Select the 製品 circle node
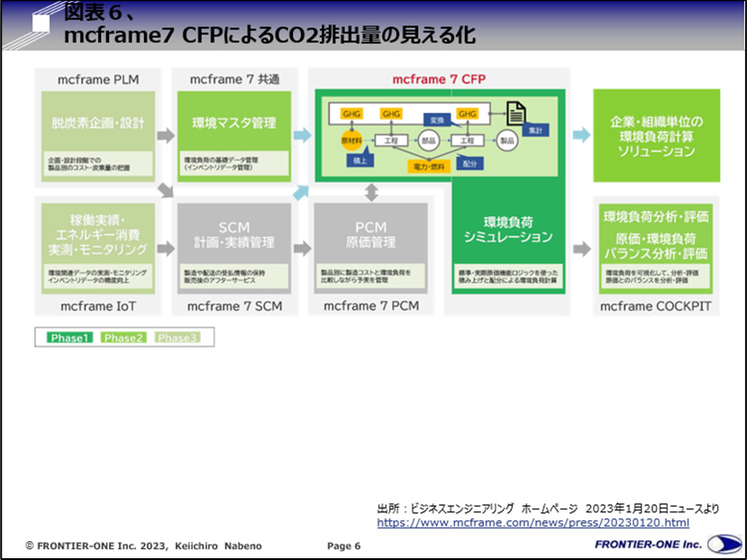This screenshot has height=560, width=747. point(507,141)
